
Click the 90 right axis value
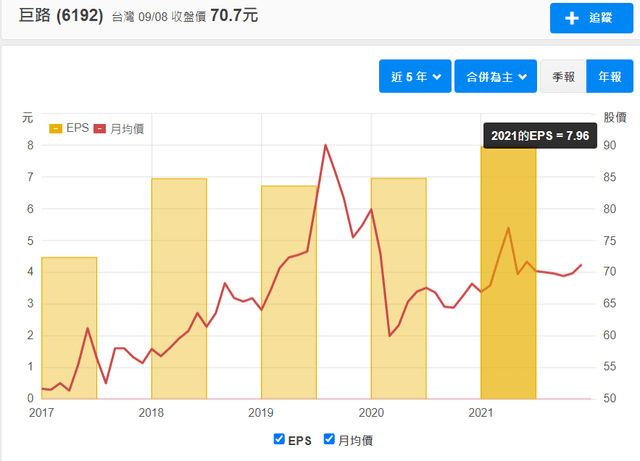(610, 145)
